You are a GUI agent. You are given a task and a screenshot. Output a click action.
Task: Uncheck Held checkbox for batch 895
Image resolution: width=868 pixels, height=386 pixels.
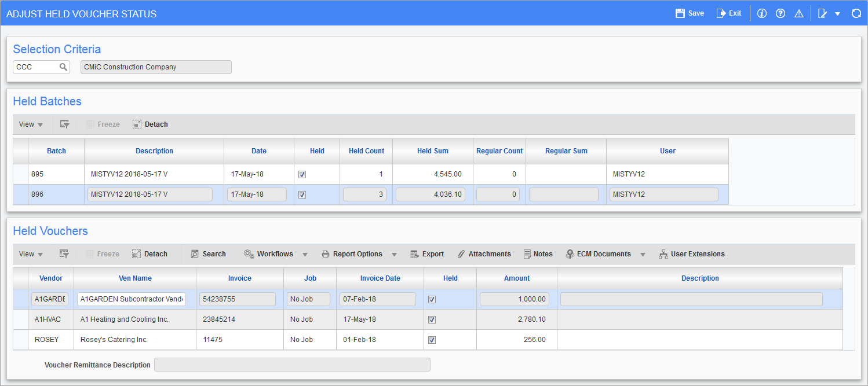coord(302,174)
